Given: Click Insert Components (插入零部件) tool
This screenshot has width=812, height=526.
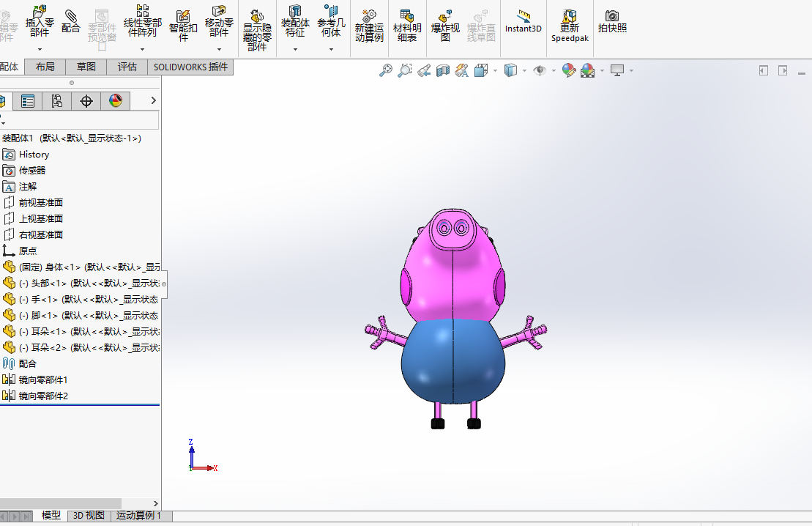Looking at the screenshot, I should [x=40, y=21].
